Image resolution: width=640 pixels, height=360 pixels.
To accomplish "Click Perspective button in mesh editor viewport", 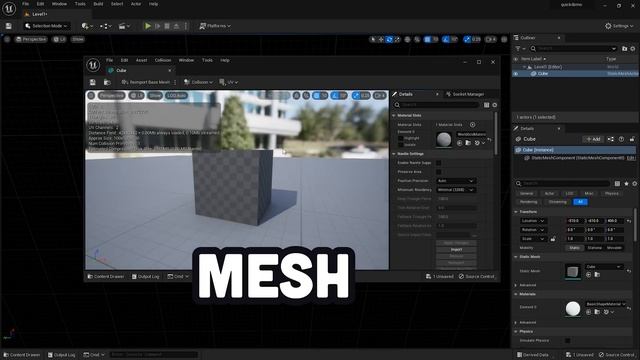I will tap(111, 95).
